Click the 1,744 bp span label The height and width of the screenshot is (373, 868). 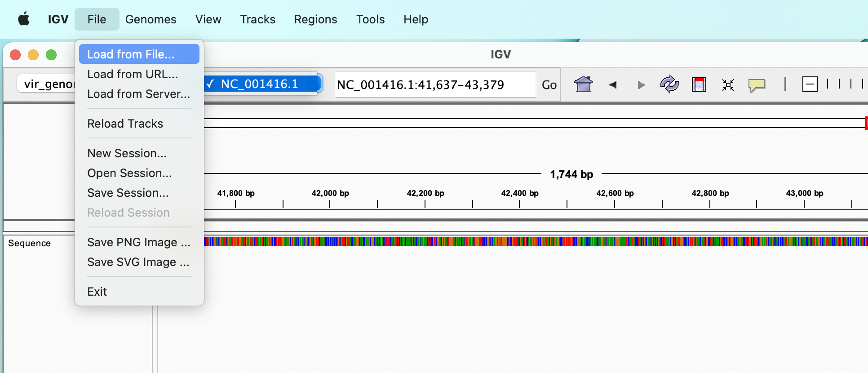tap(571, 174)
